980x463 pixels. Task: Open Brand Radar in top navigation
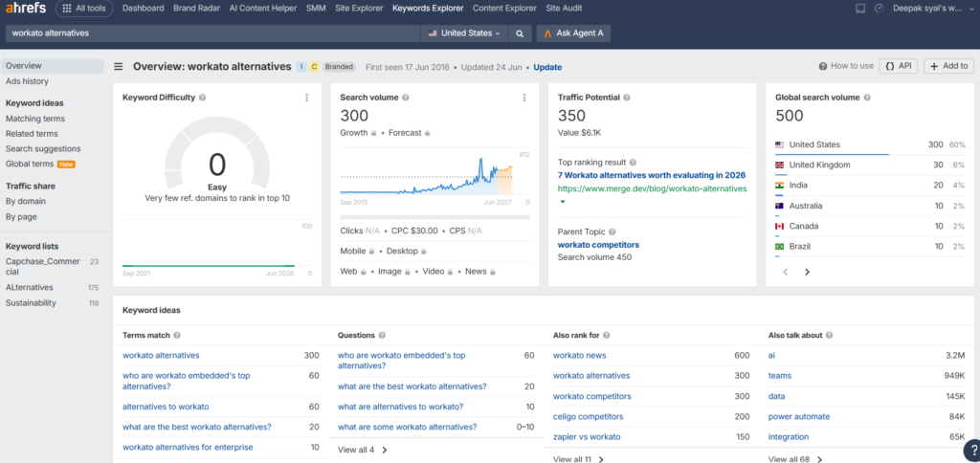pos(196,8)
